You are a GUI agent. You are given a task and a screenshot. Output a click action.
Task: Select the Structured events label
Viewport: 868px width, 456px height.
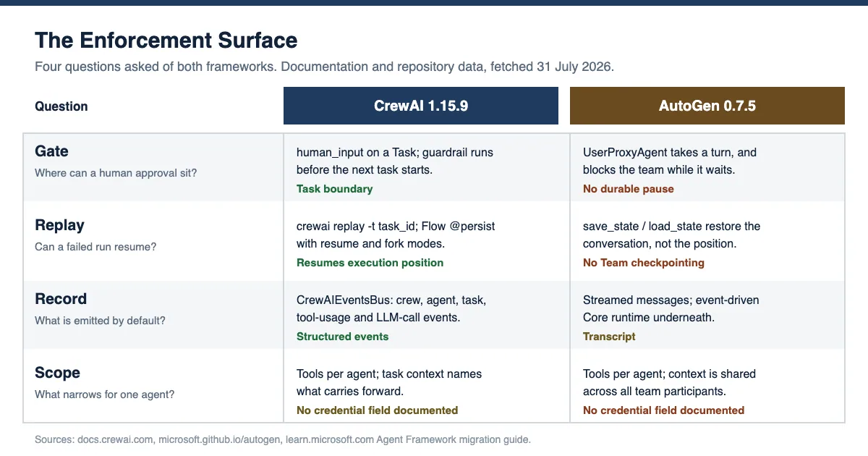pos(342,337)
